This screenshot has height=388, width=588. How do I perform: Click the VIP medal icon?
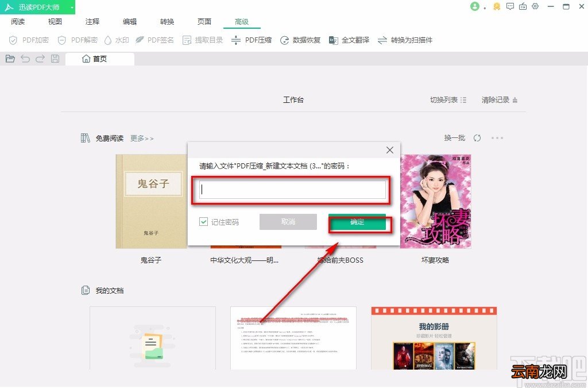click(497, 6)
